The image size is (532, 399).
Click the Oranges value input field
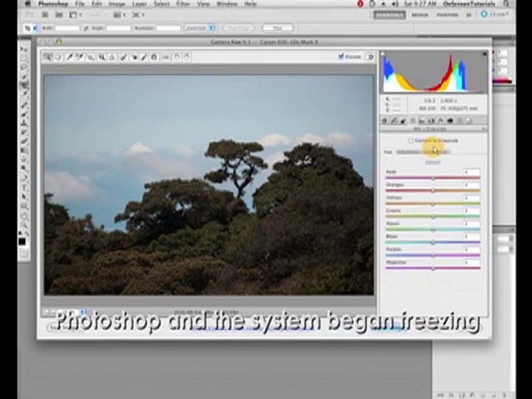(x=472, y=185)
